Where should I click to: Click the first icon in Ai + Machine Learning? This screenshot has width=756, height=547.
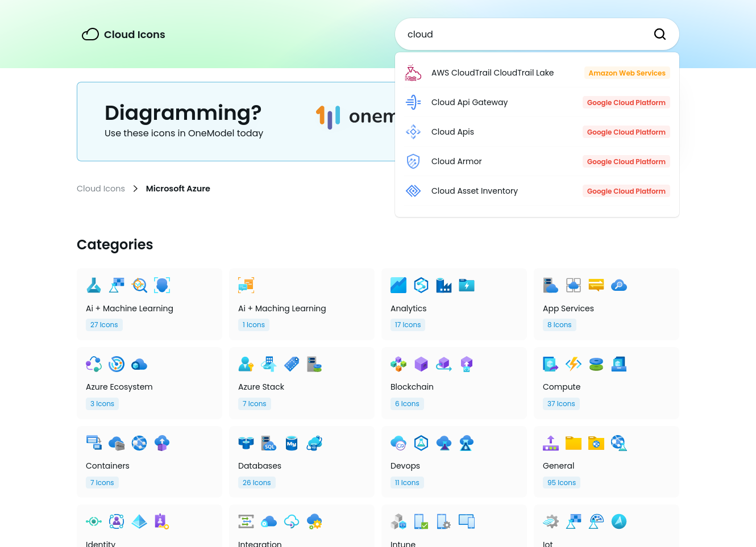[94, 285]
